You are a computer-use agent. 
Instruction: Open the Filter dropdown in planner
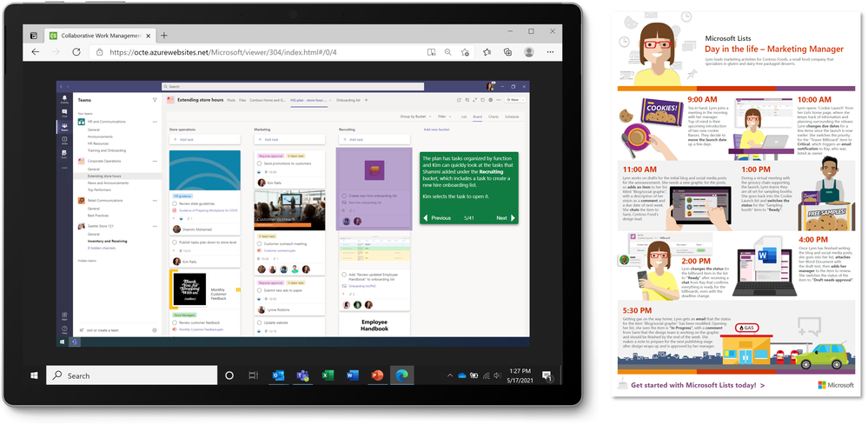click(x=443, y=116)
